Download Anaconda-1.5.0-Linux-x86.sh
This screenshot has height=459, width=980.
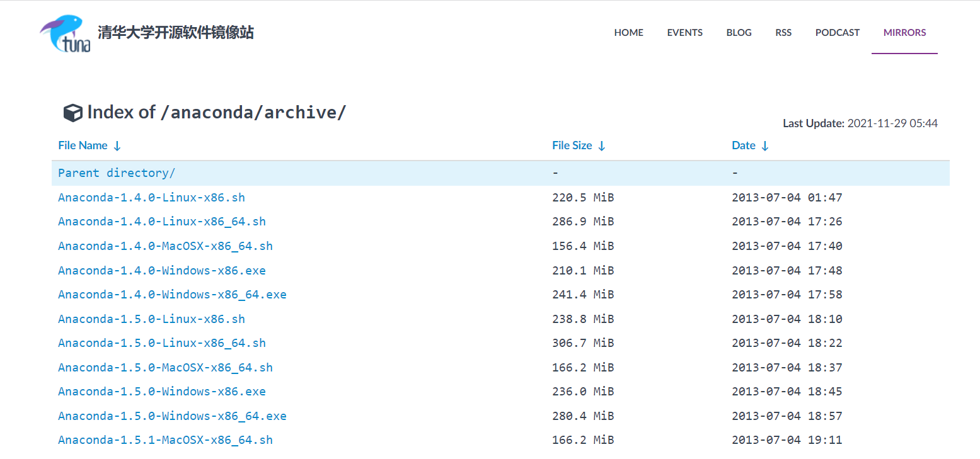pyautogui.click(x=151, y=319)
